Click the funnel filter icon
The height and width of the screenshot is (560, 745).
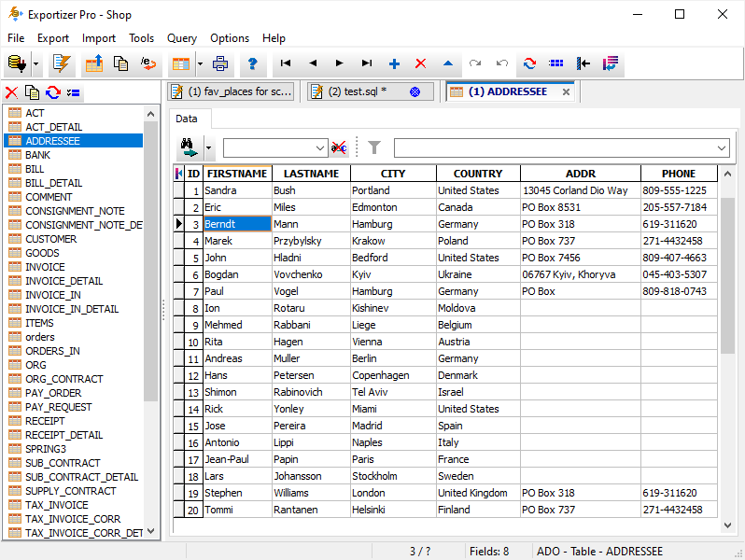tap(374, 147)
